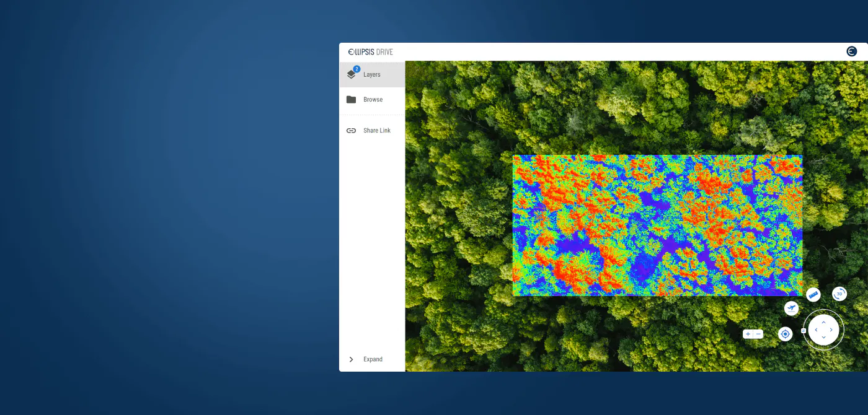
Task: Click the Ellipsis Drive logo
Action: (x=371, y=52)
